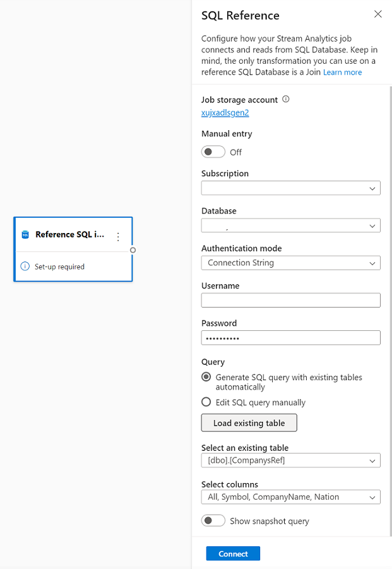Screen dimensions: 392x569
Task: Expand the Subscription dropdown
Action: coord(290,188)
